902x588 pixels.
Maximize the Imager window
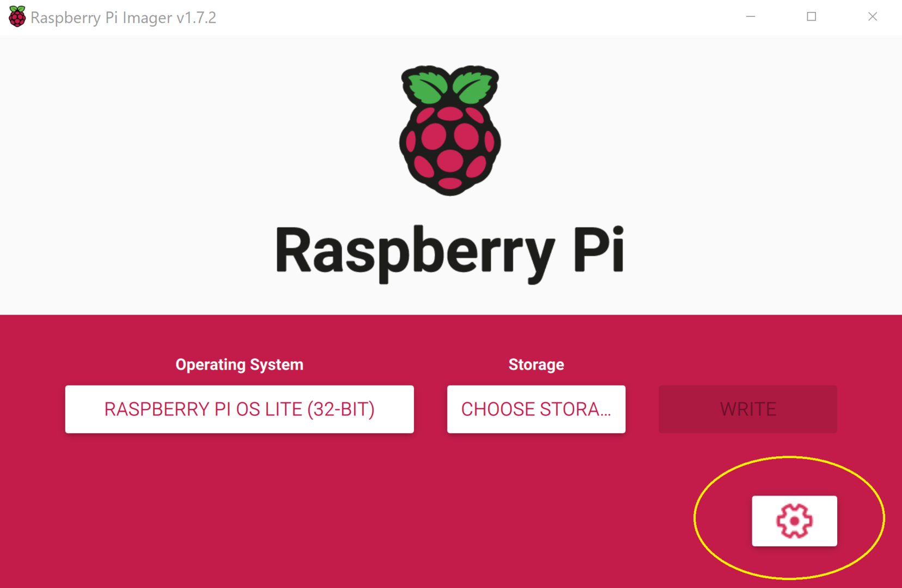pyautogui.click(x=812, y=17)
